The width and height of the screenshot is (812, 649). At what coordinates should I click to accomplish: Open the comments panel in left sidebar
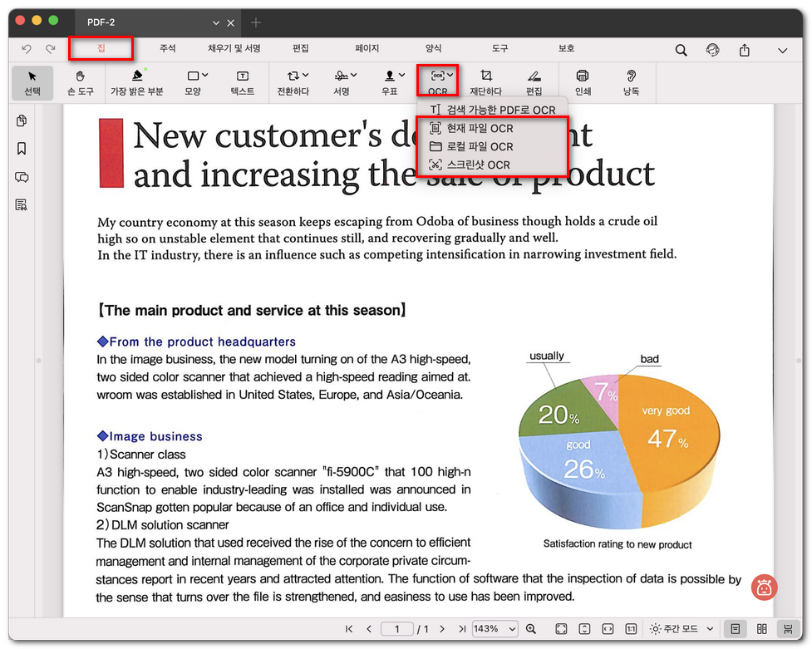point(22,177)
